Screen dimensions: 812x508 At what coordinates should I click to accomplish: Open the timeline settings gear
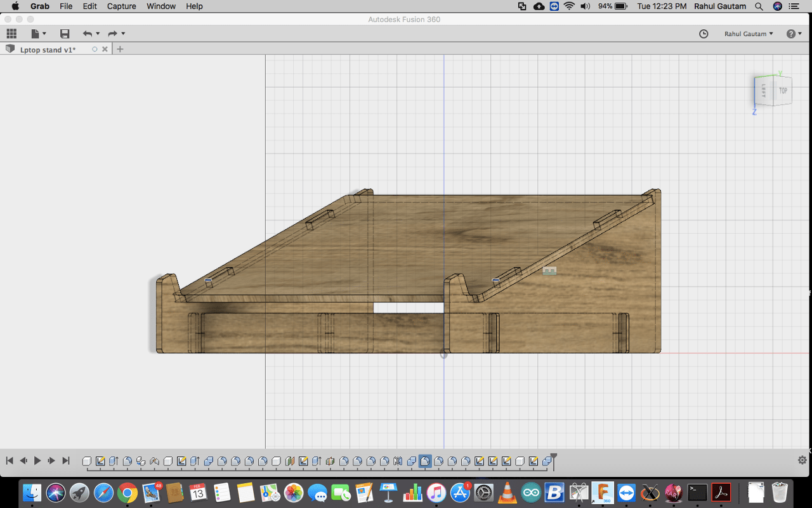(x=802, y=460)
